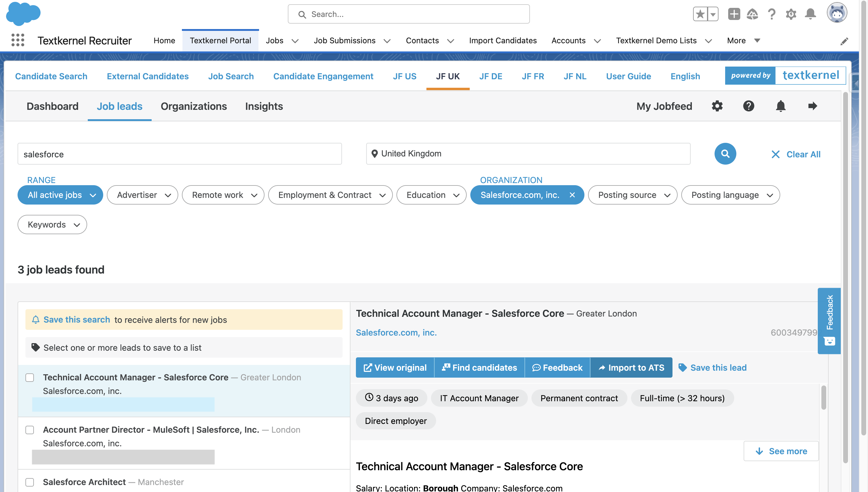This screenshot has width=868, height=492.
Task: Click the Salesforce cloud logo
Action: click(23, 14)
